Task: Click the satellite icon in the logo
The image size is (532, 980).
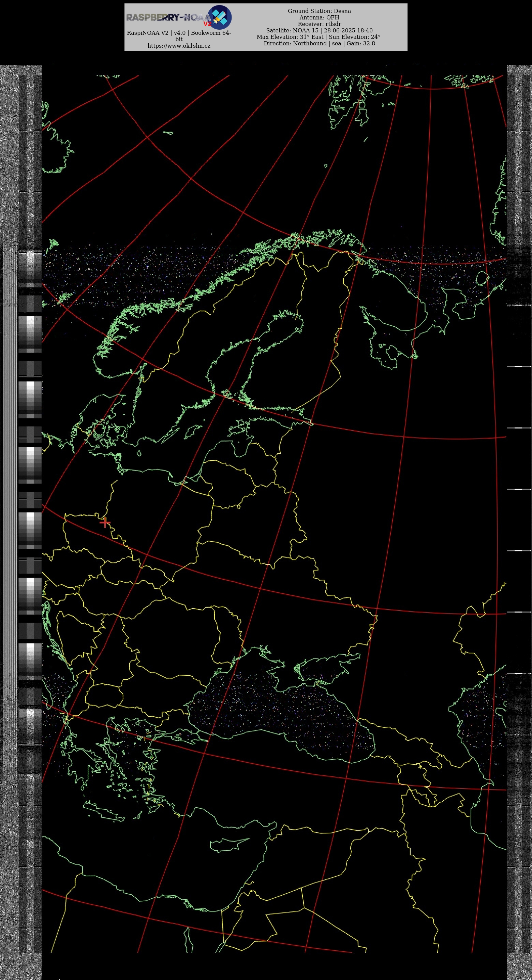Action: [220, 17]
